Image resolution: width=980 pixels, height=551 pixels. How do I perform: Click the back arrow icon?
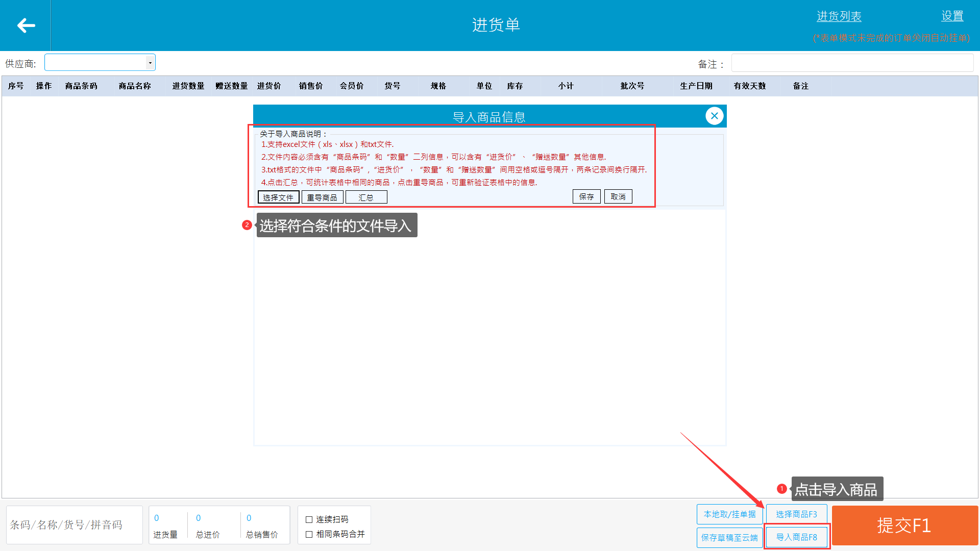pyautogui.click(x=26, y=25)
